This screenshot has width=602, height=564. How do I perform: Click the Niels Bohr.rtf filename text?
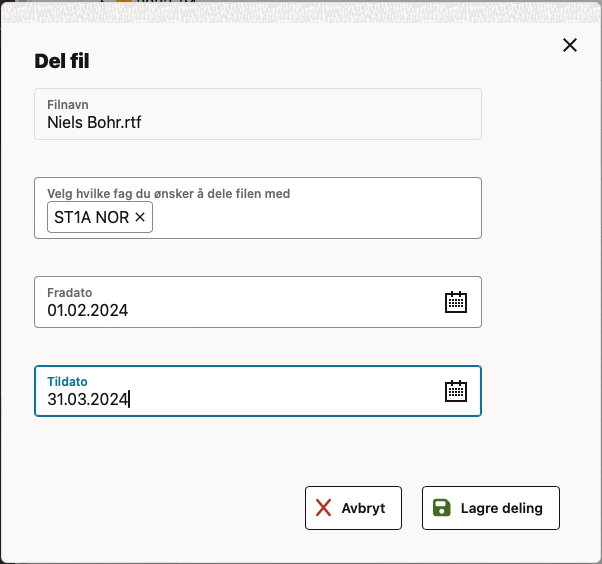click(x=95, y=123)
